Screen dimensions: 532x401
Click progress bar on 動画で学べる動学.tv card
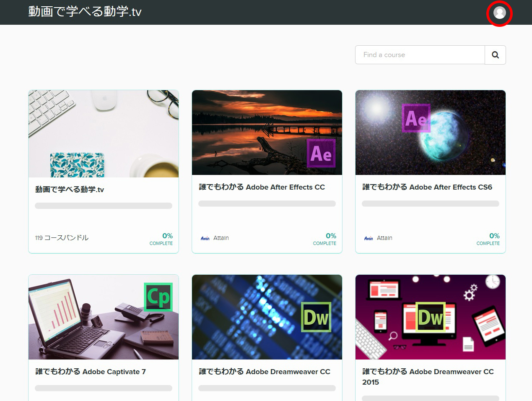(x=104, y=206)
